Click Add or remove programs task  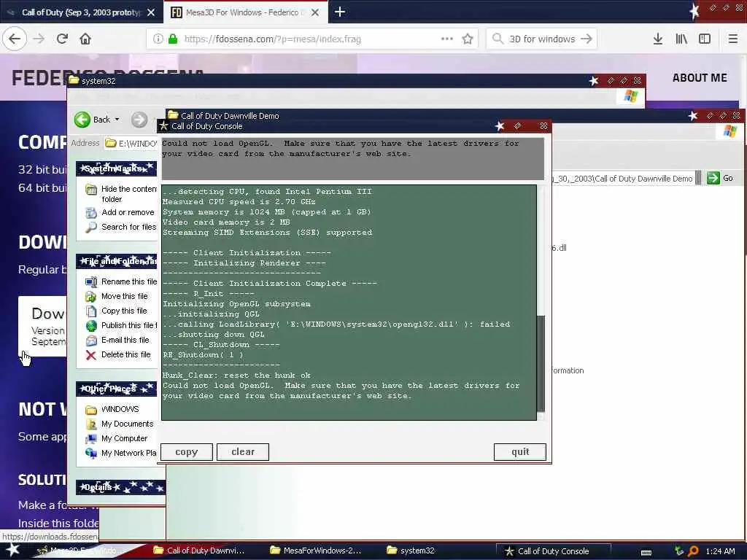point(120,212)
